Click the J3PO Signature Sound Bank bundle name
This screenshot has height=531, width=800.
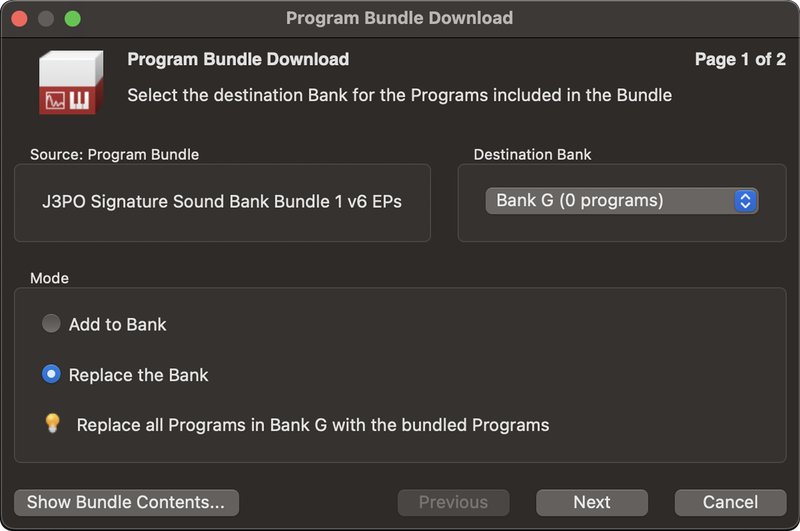222,201
